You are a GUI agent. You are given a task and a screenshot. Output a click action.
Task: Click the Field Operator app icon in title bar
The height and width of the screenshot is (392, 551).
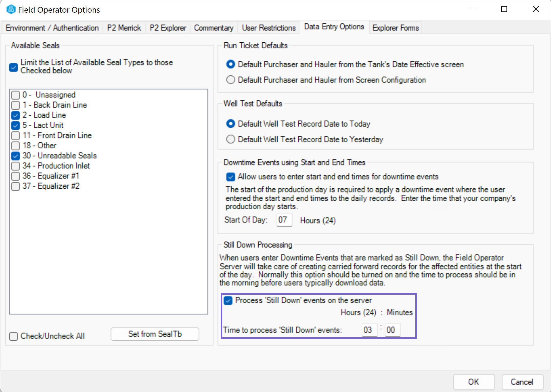[x=11, y=10]
